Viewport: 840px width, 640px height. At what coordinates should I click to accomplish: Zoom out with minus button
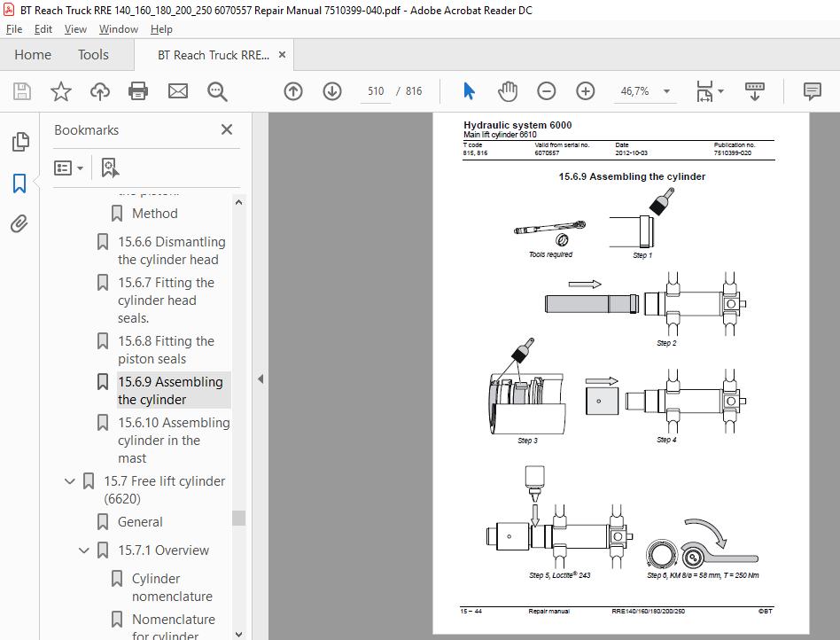[547, 91]
